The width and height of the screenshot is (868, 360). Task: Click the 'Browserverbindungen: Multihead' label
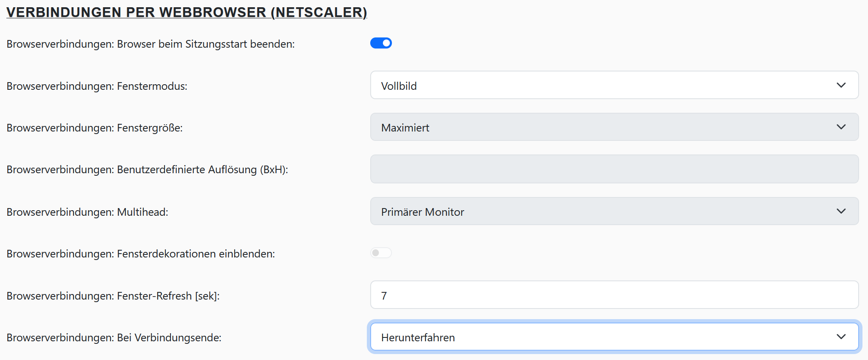click(87, 212)
